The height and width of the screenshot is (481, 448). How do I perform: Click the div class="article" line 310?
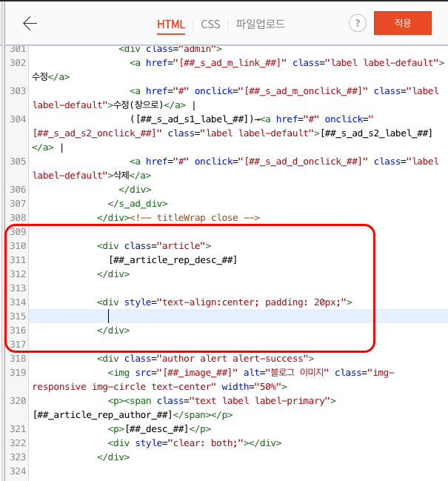[x=154, y=246]
